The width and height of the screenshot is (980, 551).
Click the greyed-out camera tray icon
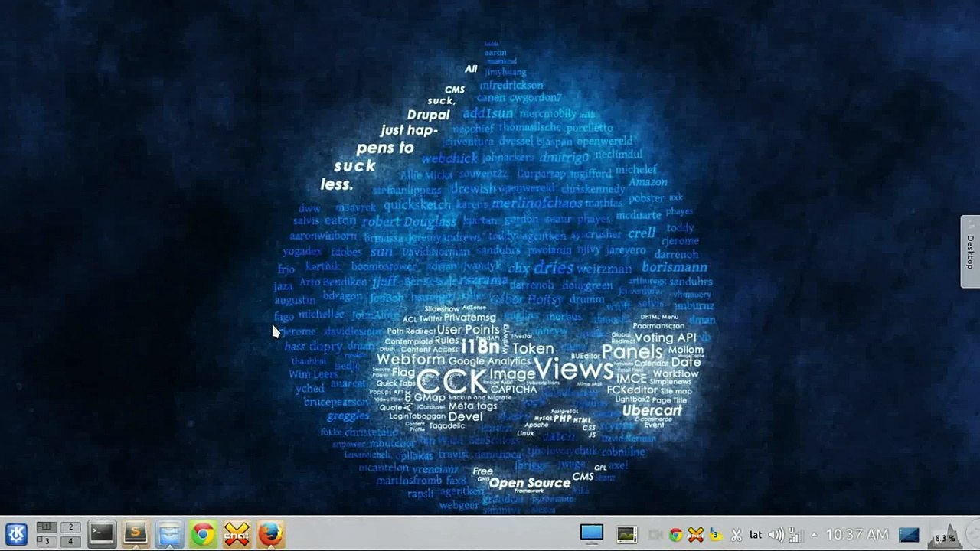[x=655, y=535]
